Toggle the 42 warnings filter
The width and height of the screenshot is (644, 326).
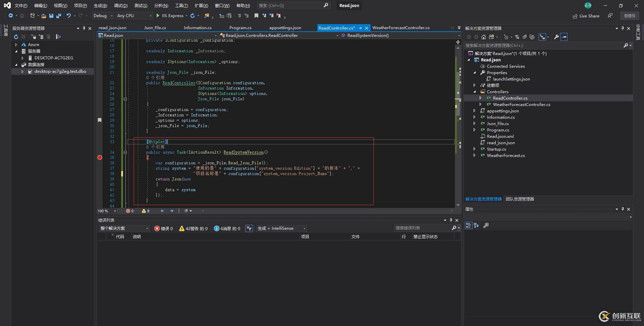click(x=193, y=228)
